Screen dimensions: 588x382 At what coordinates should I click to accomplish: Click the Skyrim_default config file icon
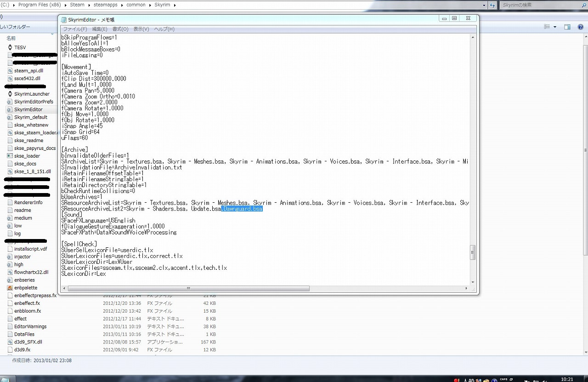coord(10,117)
